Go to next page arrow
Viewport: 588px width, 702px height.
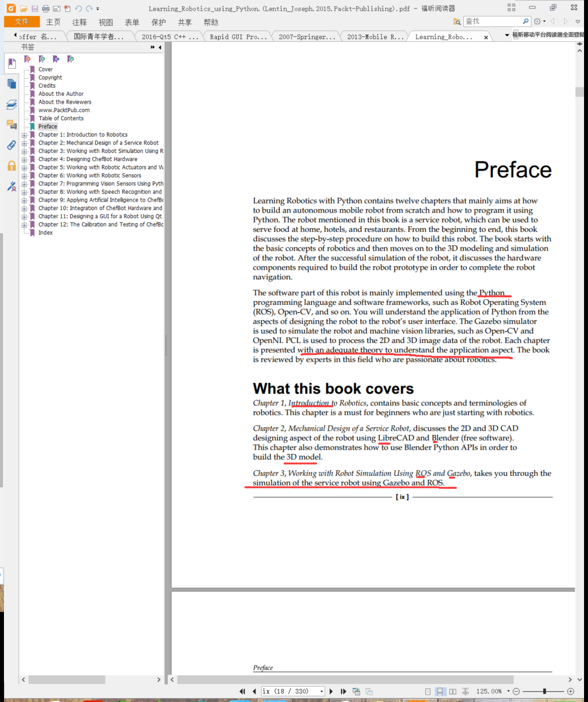click(x=331, y=691)
